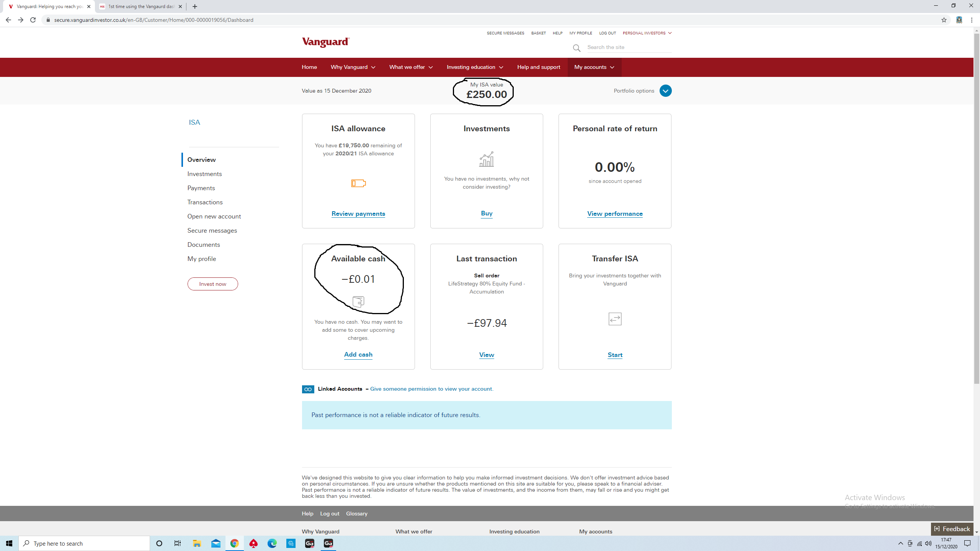980x551 pixels.
Task: Expand the My accounts menu
Action: [594, 67]
